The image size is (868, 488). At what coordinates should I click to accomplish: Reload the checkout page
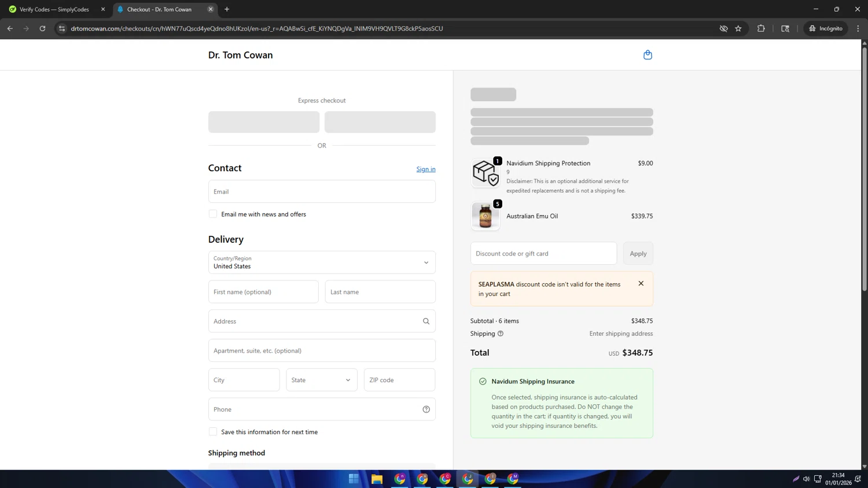coord(42,28)
